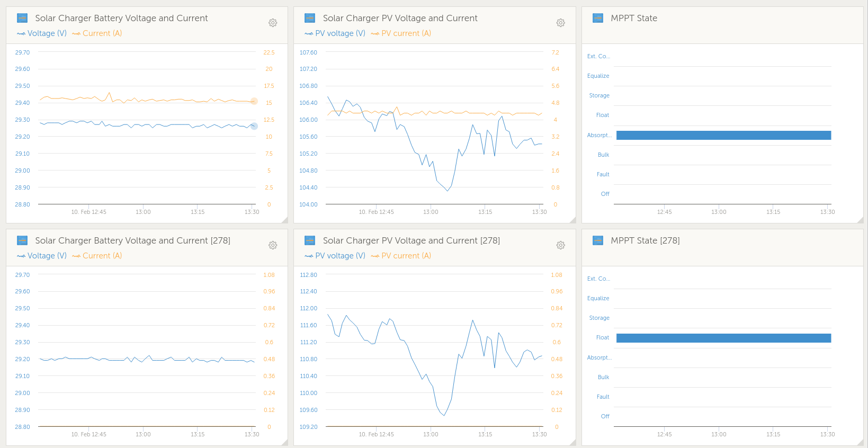Click solar charger icon beside Solar Charger Battery Voltage and Current title
868x448 pixels.
(x=22, y=18)
